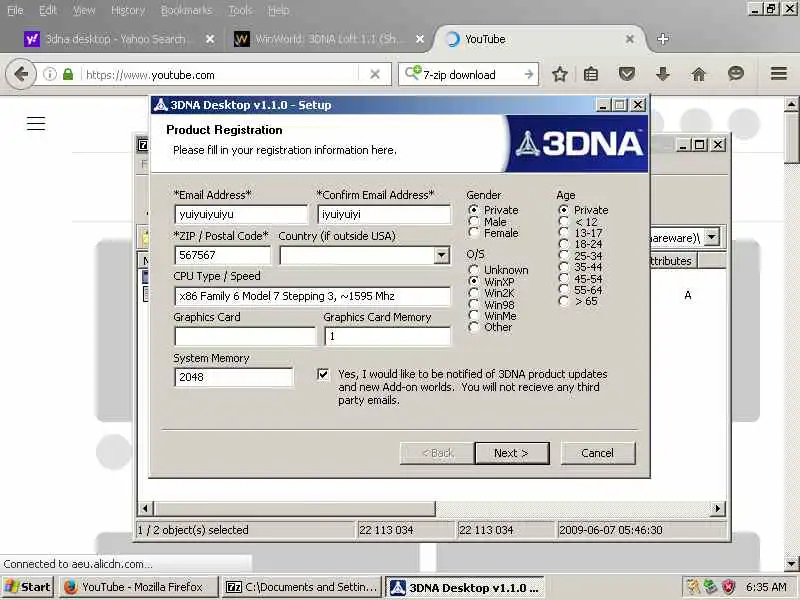Click the first system tray icon
Image resolution: width=800 pixels, height=600 pixels.
(693, 587)
